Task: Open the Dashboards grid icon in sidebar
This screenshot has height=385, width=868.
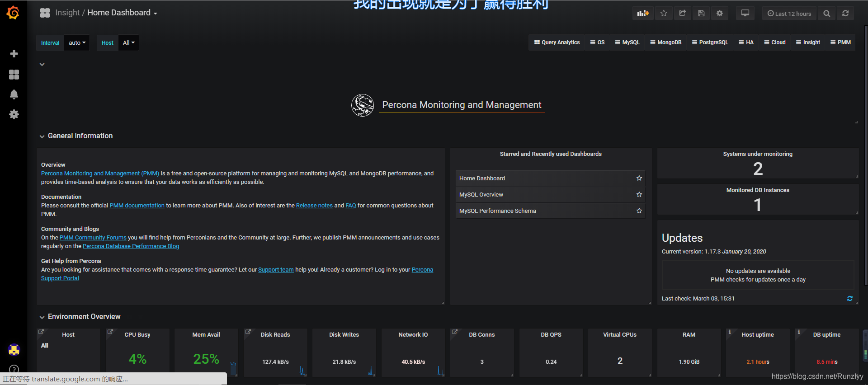Action: pyautogui.click(x=14, y=75)
